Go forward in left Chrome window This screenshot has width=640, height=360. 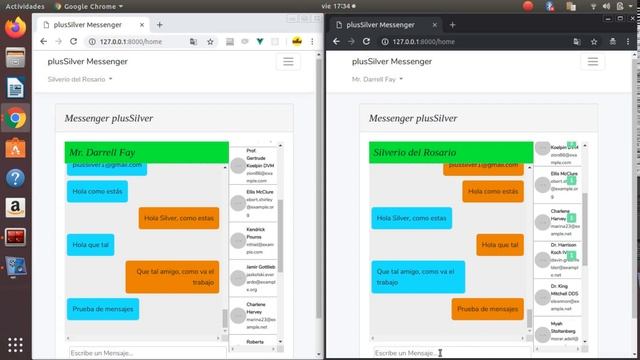[x=59, y=42]
